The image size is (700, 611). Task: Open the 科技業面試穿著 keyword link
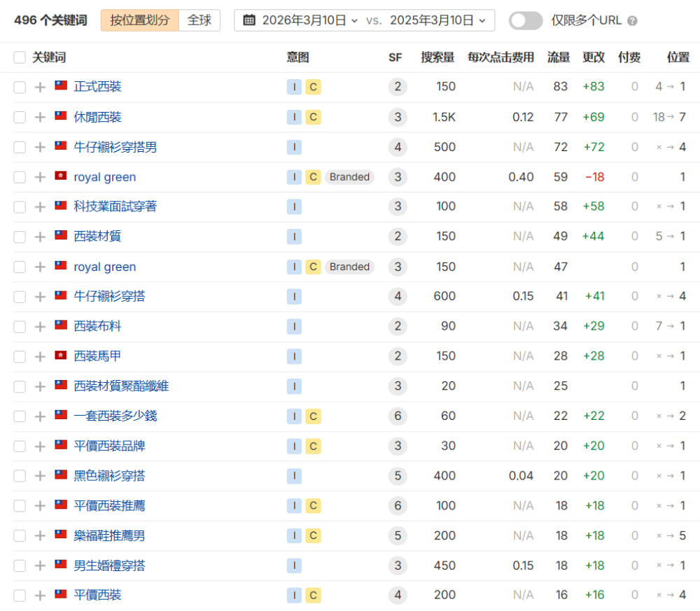pyautogui.click(x=115, y=206)
